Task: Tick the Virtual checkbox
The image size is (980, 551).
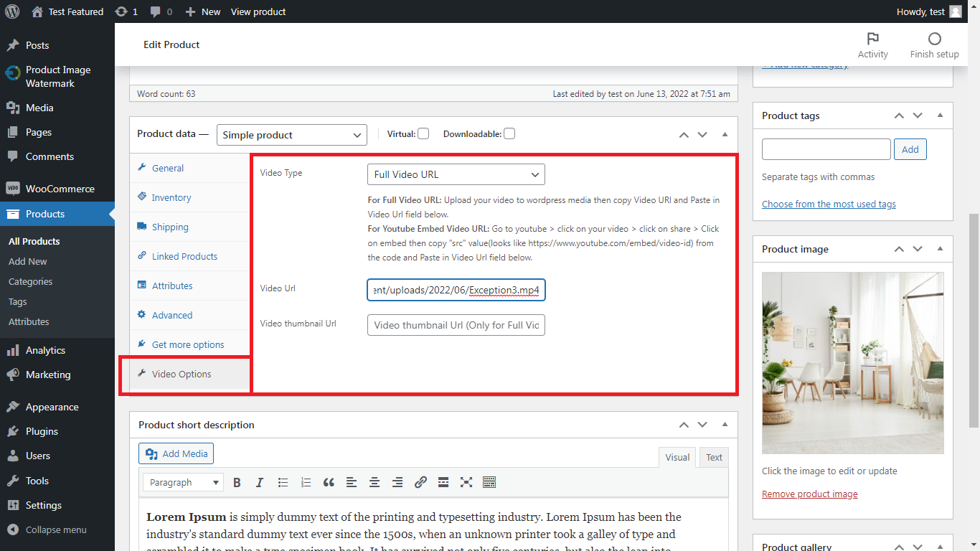Action: click(423, 133)
